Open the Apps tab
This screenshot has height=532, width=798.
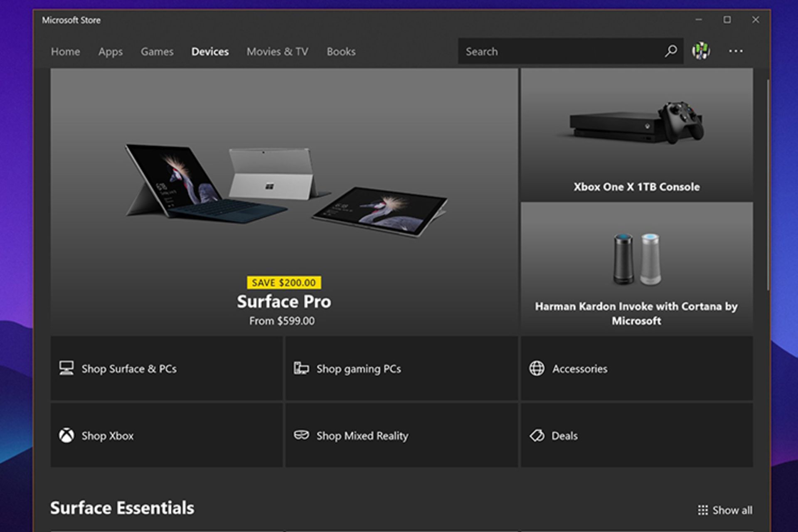pos(110,52)
